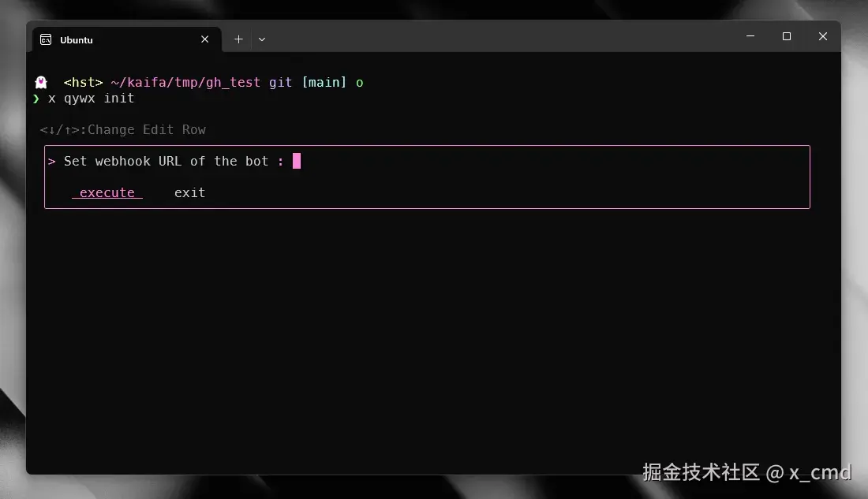Click the pink cursor block in the prompt

point(297,161)
